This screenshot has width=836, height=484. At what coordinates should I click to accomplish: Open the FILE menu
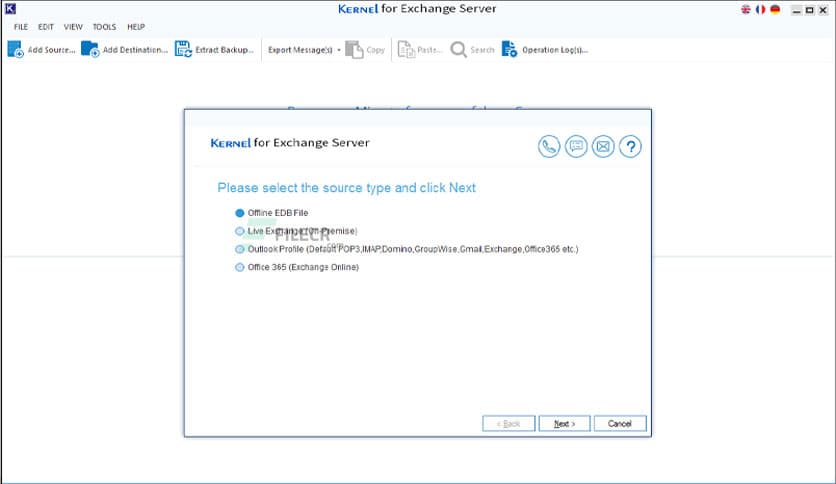coord(21,27)
